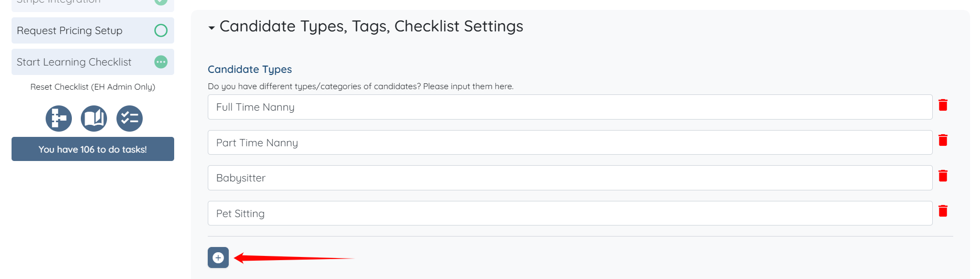This screenshot has height=279, width=980.
Task: Add a new candidate type with plus button
Action: click(218, 257)
